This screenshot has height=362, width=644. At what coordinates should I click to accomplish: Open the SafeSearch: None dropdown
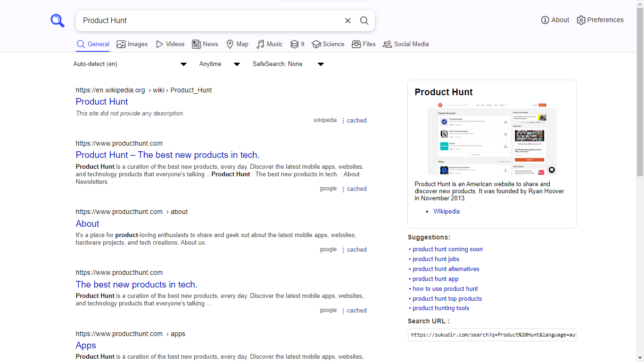289,64
